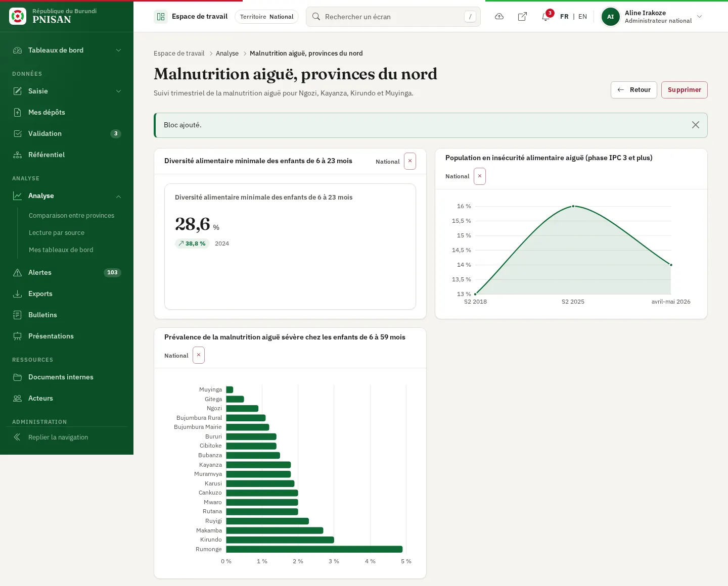Click the Alertes 103 count badge
The height and width of the screenshot is (586, 728).
coord(112,272)
